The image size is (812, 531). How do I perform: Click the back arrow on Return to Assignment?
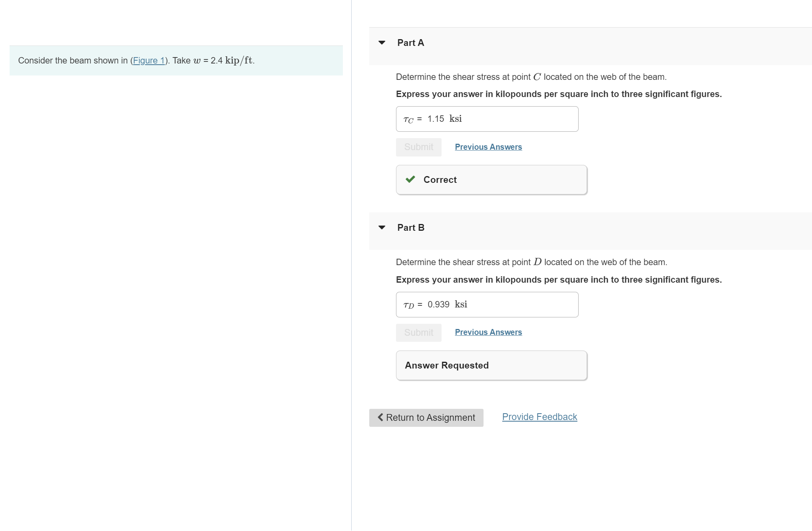click(x=380, y=418)
